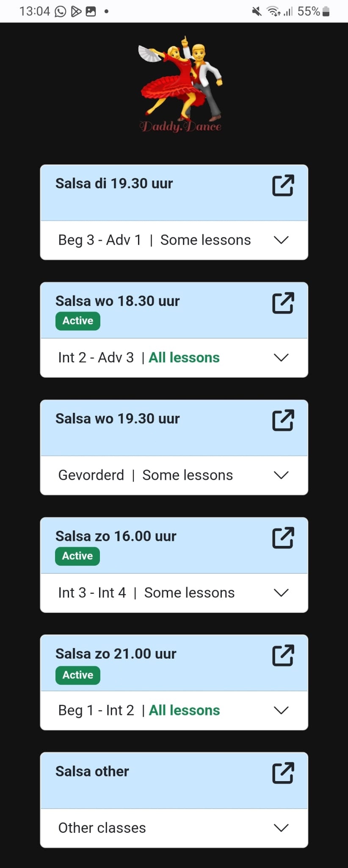
Task: Open external link for Salsa zo 16.00 uur
Action: click(x=283, y=537)
